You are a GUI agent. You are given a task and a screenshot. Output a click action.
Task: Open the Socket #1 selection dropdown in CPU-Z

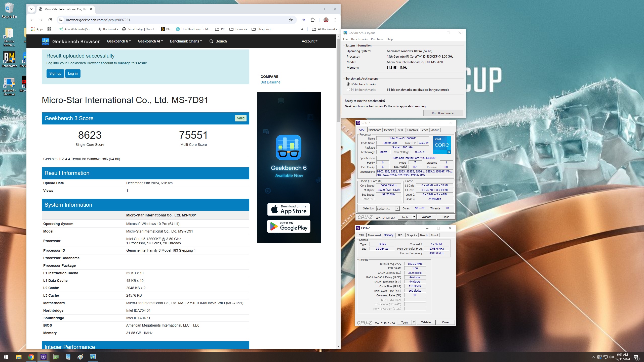tap(388, 209)
